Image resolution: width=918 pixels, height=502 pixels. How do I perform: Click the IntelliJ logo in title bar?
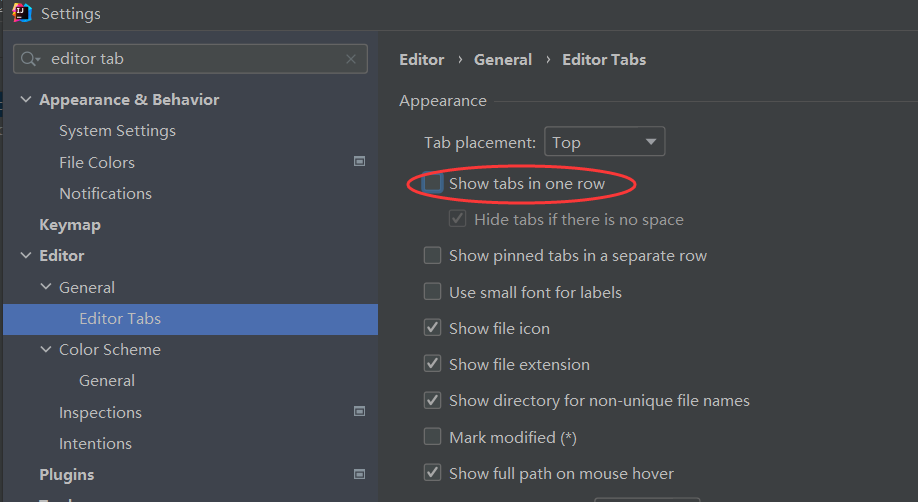(x=22, y=14)
